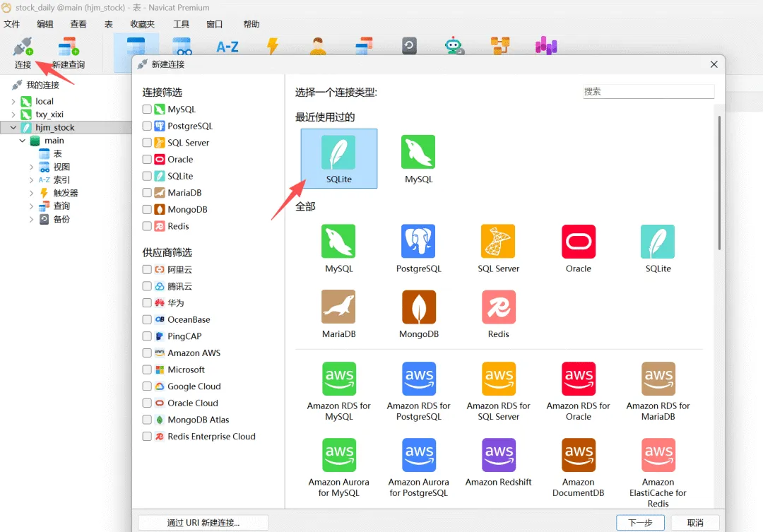Viewport: 763px width, 532px height.
Task: Check the Oracle connection filter
Action: click(x=147, y=159)
